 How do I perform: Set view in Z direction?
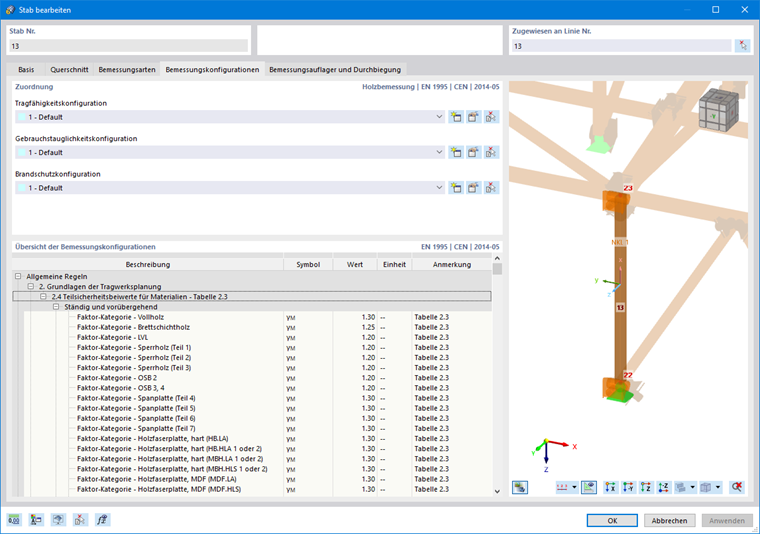[x=646, y=487]
